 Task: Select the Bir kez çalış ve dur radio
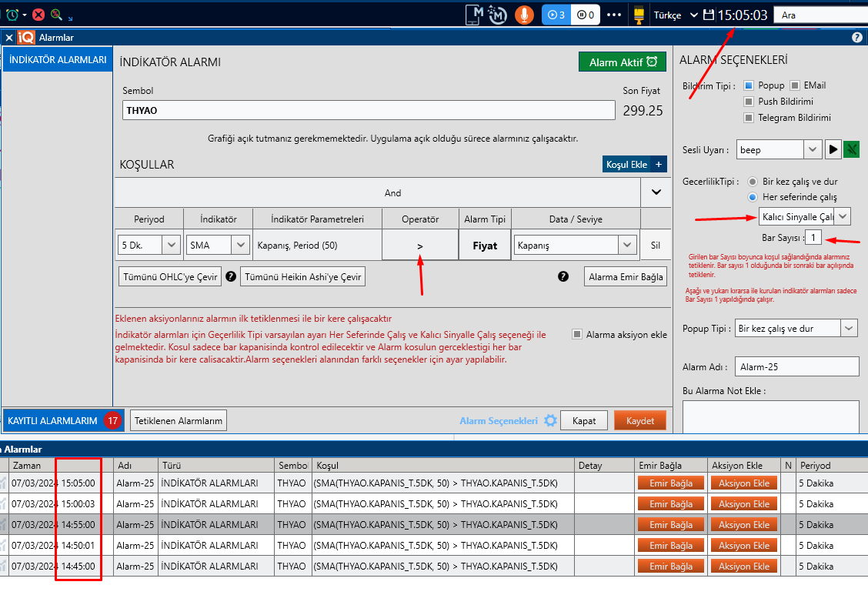tap(752, 182)
